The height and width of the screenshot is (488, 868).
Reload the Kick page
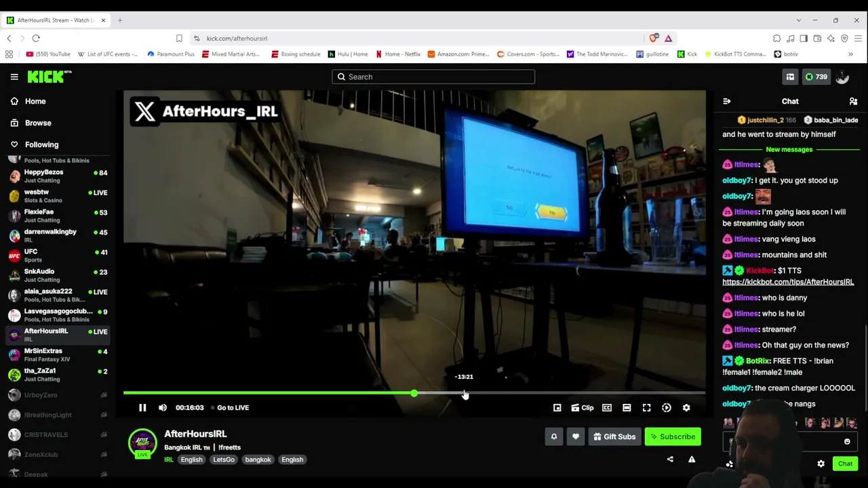36,38
